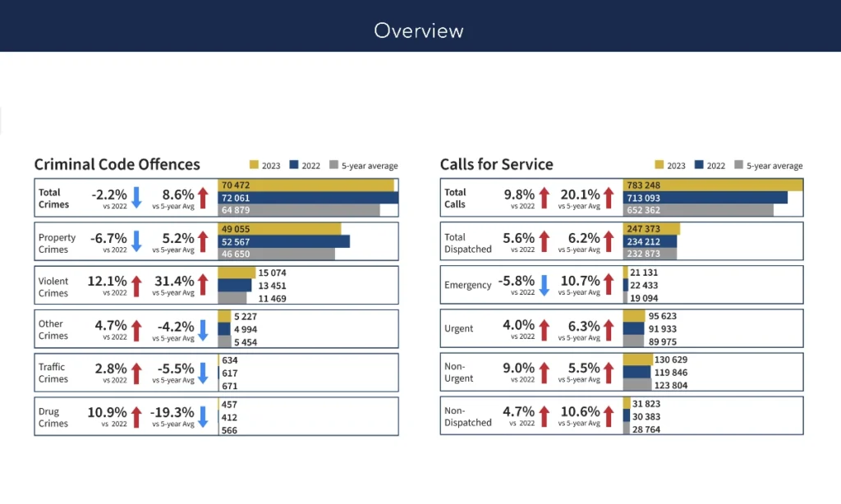The image size is (841, 504).
Task: Click the yellow 2023 legend swatch under Criminal Code Offences
Action: pyautogui.click(x=254, y=165)
